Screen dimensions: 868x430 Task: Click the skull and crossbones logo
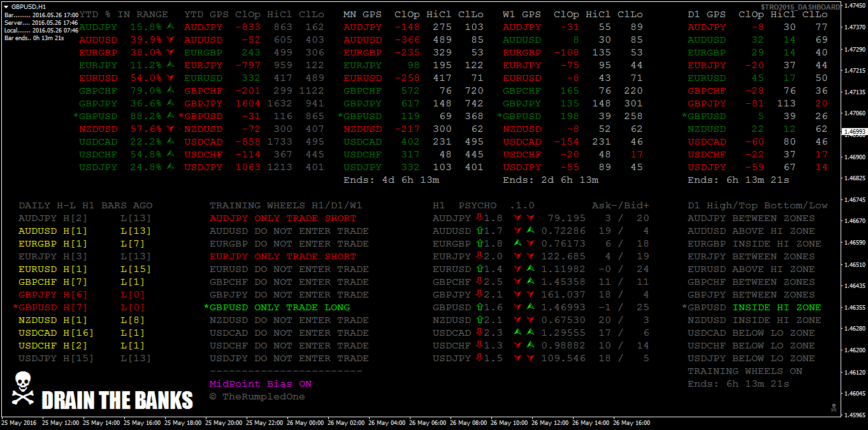[23, 388]
